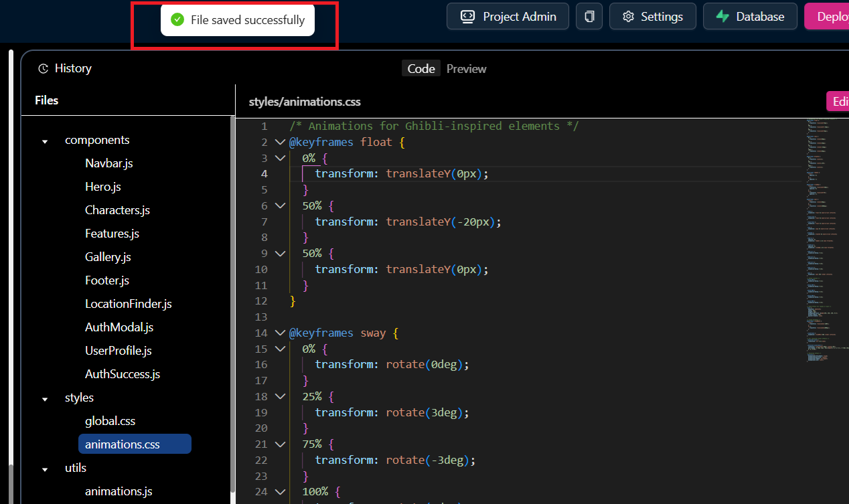Click the green checkmark in the saved toast

pyautogui.click(x=177, y=20)
